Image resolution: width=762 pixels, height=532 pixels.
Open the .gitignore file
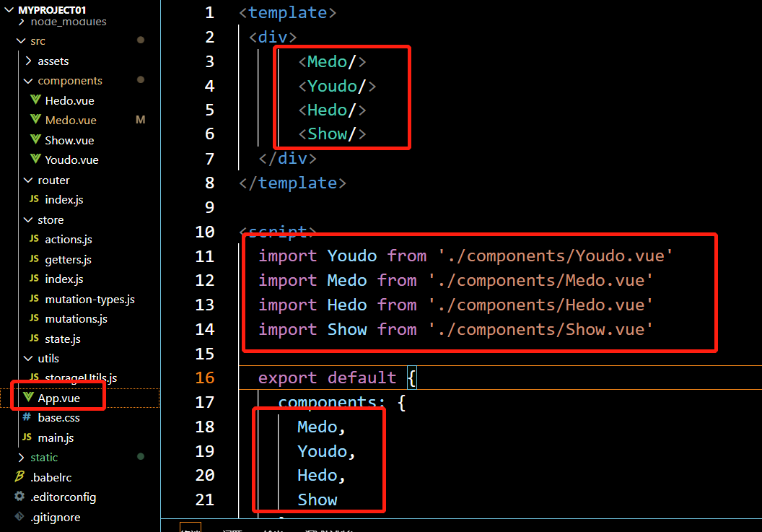click(55, 518)
